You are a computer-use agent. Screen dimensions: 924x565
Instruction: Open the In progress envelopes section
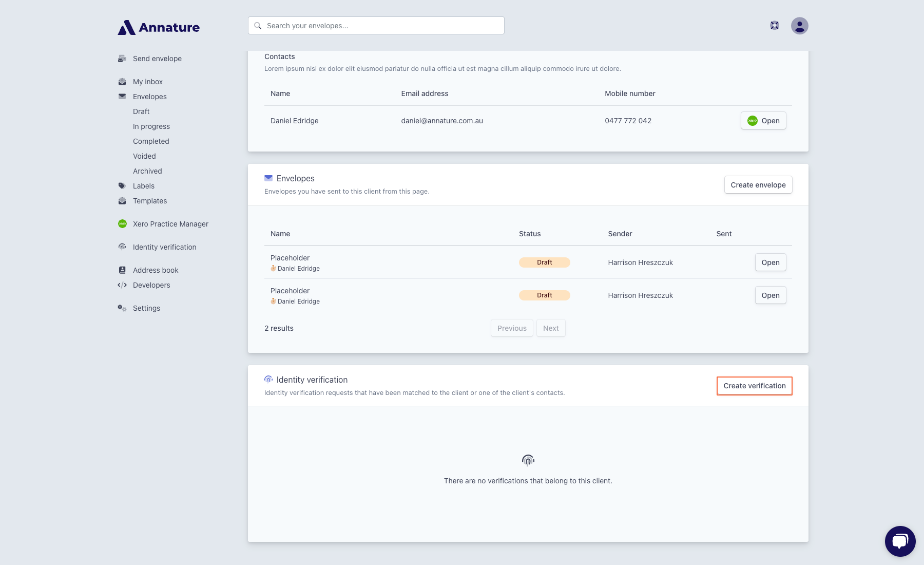[x=151, y=126]
